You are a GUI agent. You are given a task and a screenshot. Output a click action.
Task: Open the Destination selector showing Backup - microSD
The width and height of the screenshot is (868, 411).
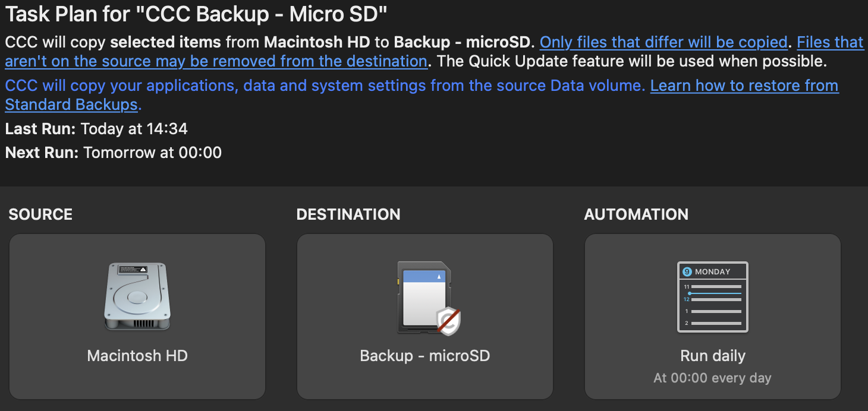click(x=425, y=317)
